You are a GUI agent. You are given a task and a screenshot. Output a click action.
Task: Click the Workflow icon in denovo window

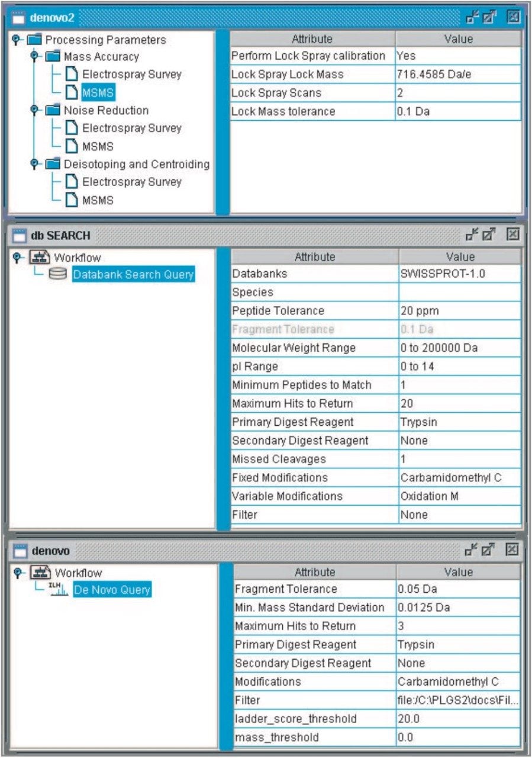39,573
